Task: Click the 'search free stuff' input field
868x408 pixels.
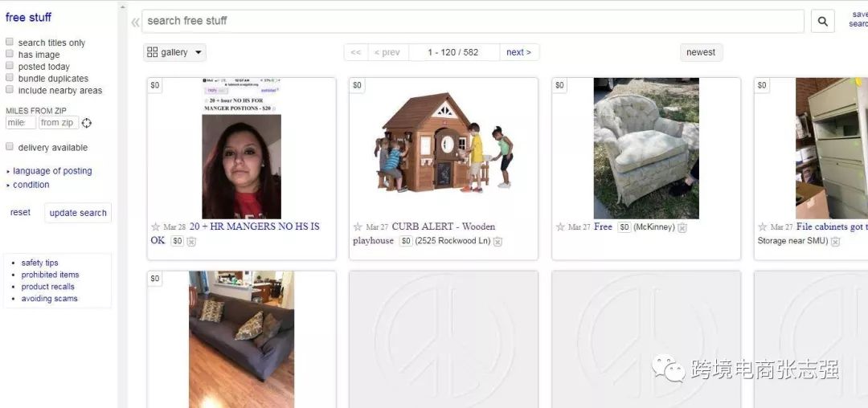Action: (473, 21)
